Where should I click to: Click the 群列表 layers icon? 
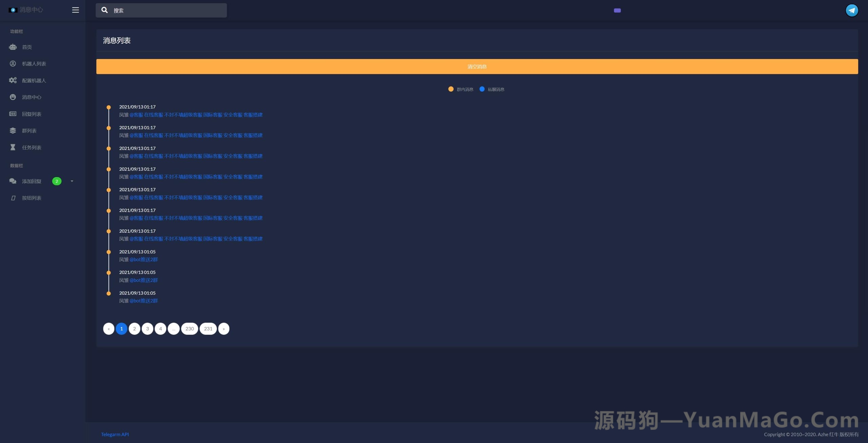13,130
